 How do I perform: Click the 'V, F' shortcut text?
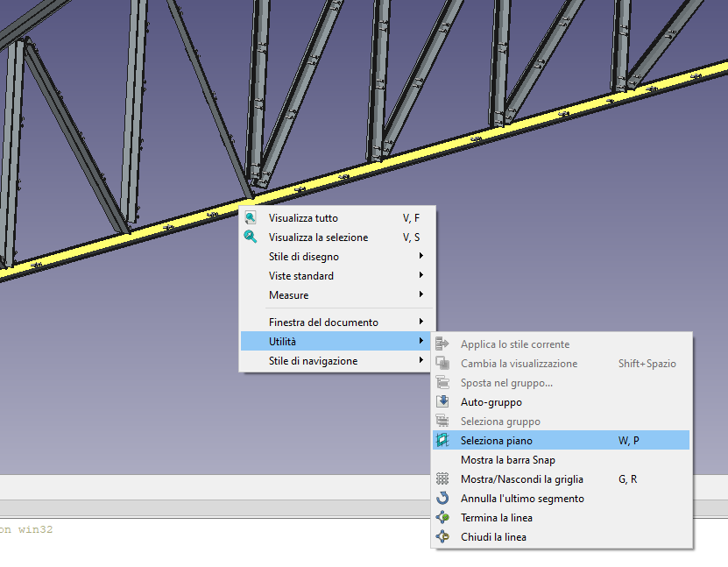pyautogui.click(x=411, y=218)
